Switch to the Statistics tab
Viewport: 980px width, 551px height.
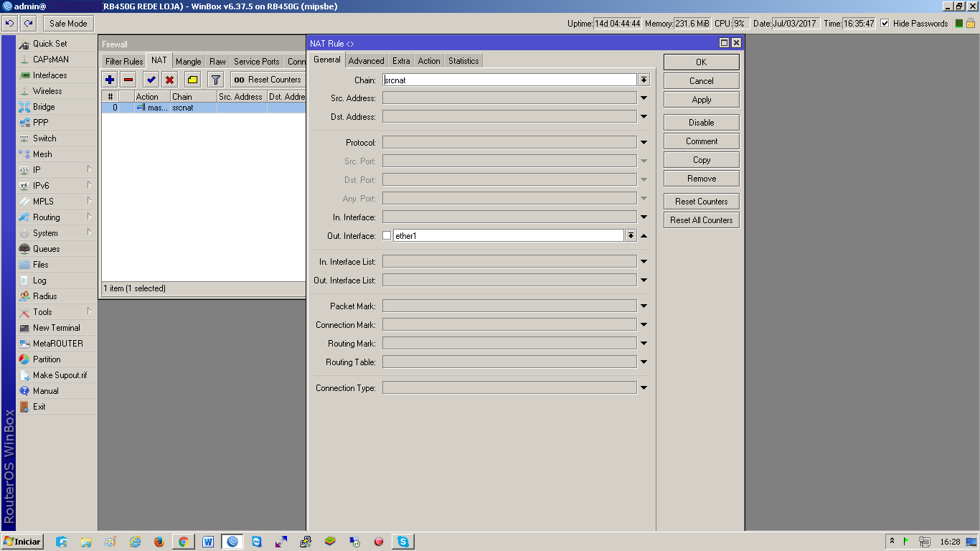463,61
